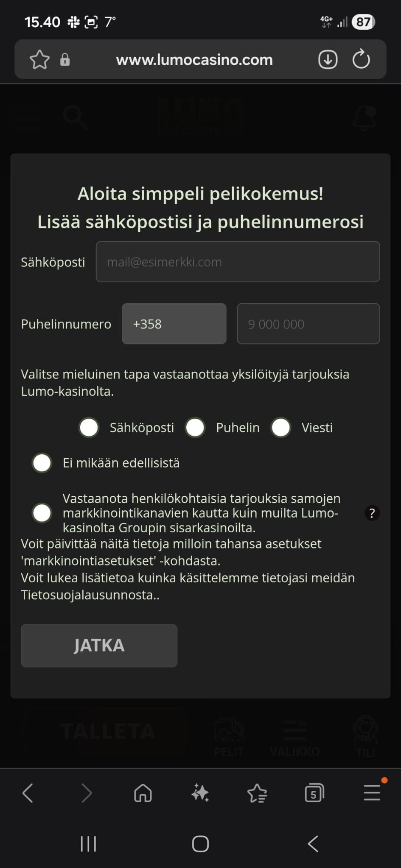Open the +358 country code selector

coord(174,324)
